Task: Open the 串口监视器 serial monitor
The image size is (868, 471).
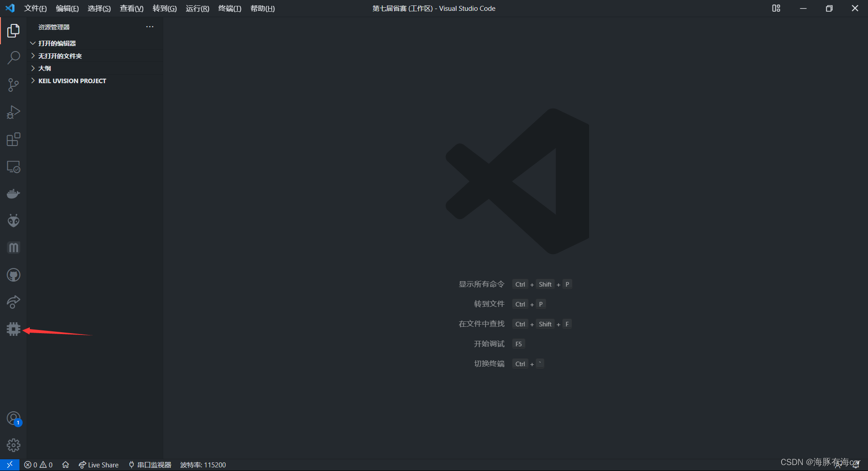Action: click(x=149, y=465)
